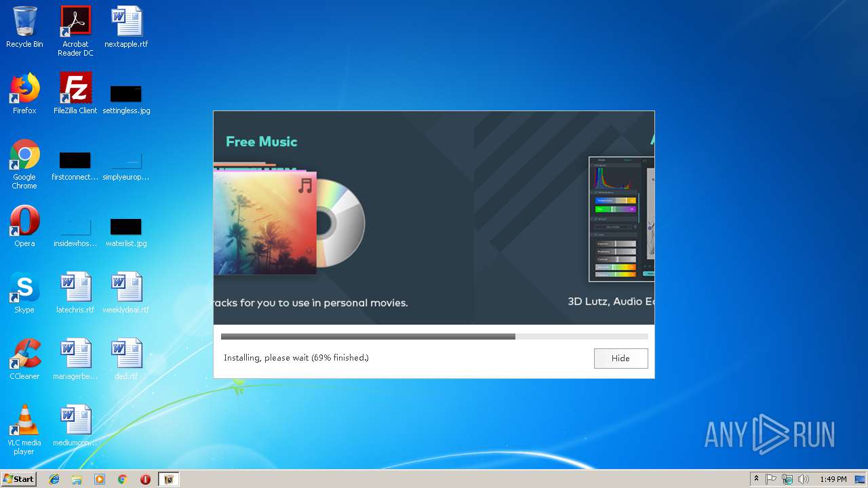Viewport: 868px width, 488px height.
Task: Click the installation progress bar
Action: pos(434,336)
